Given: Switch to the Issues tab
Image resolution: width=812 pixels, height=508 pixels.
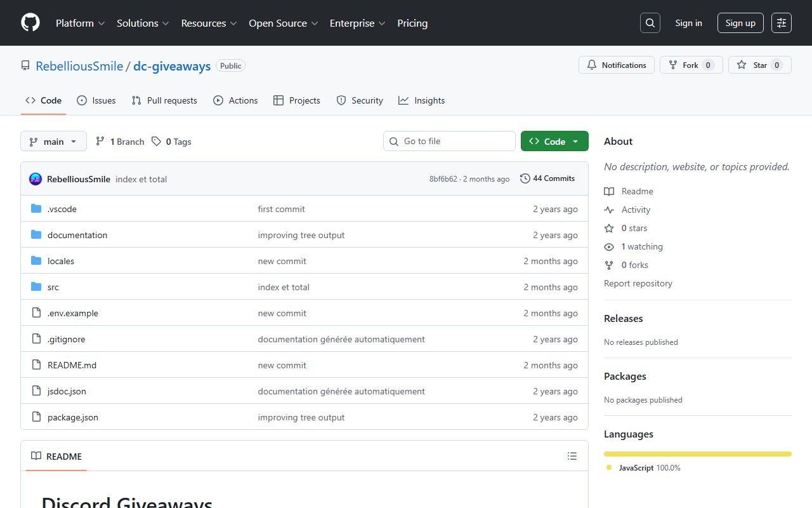Looking at the screenshot, I should coord(96,100).
